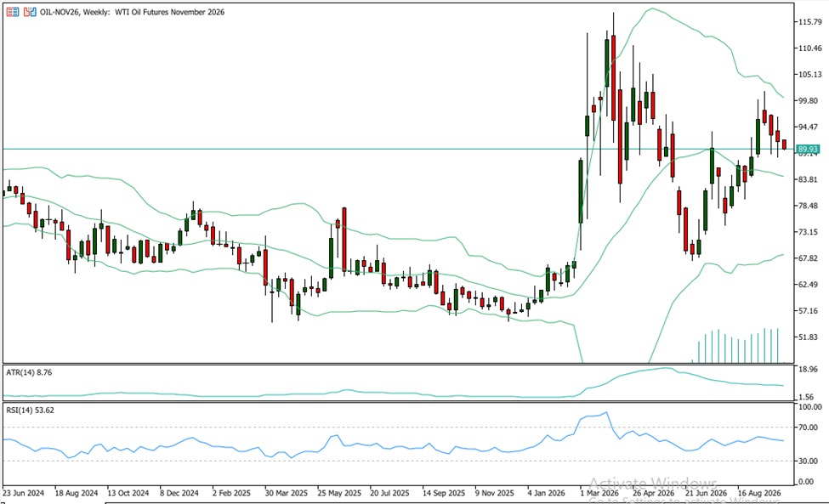Select the 1 Mar 2026 date label

click(x=599, y=493)
